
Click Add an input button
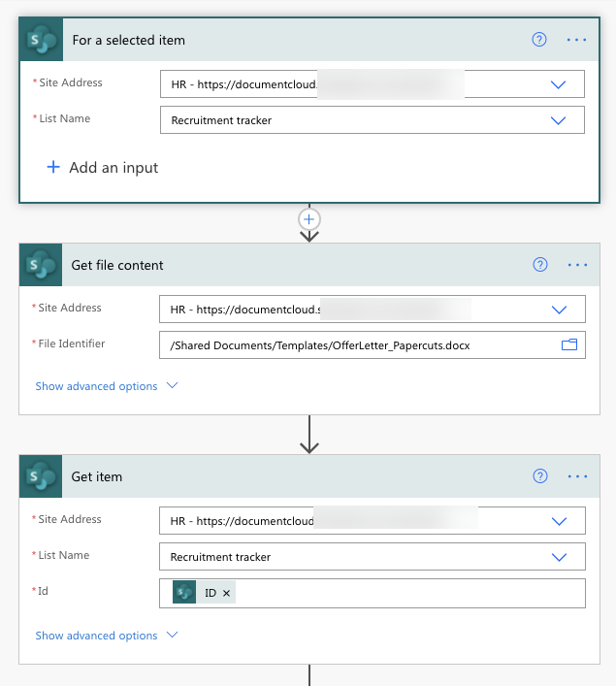click(x=103, y=168)
